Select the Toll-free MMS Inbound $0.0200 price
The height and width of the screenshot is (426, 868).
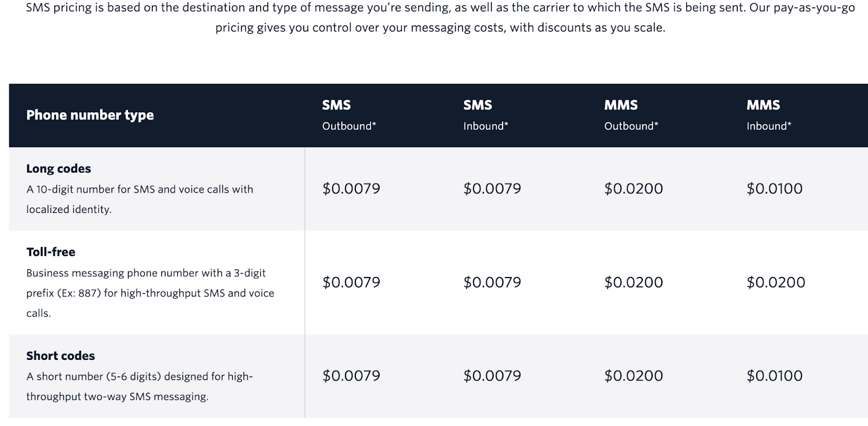click(776, 282)
